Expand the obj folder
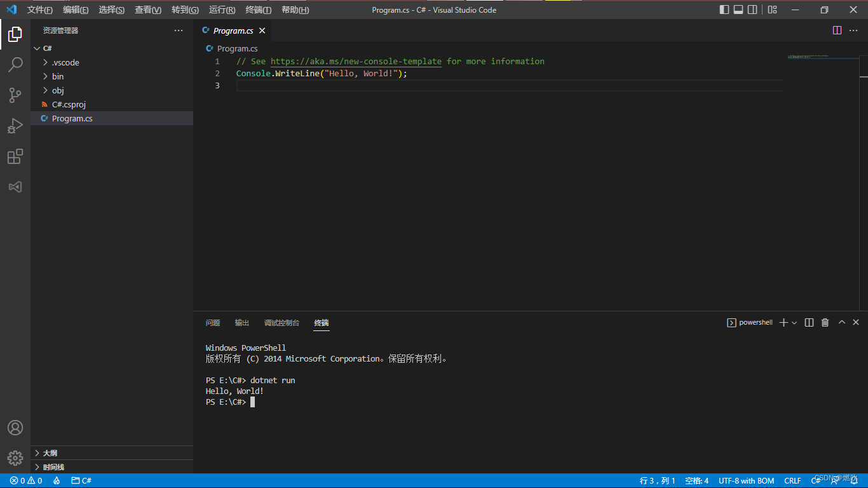 coord(112,90)
